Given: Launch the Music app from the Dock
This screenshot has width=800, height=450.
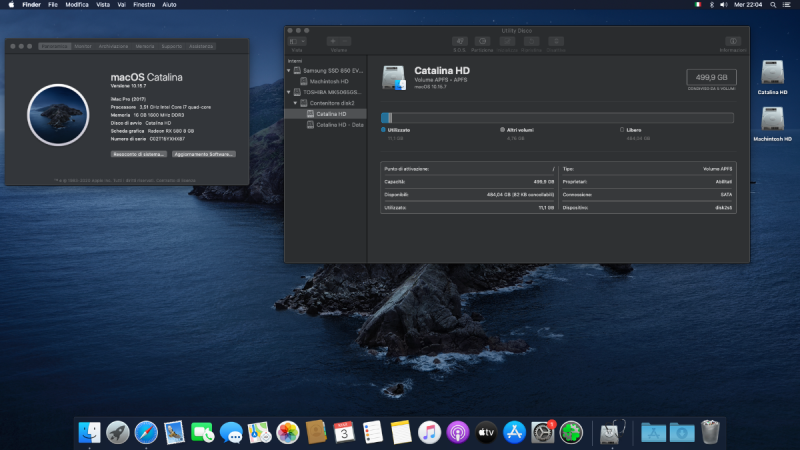Looking at the screenshot, I should pos(430,432).
